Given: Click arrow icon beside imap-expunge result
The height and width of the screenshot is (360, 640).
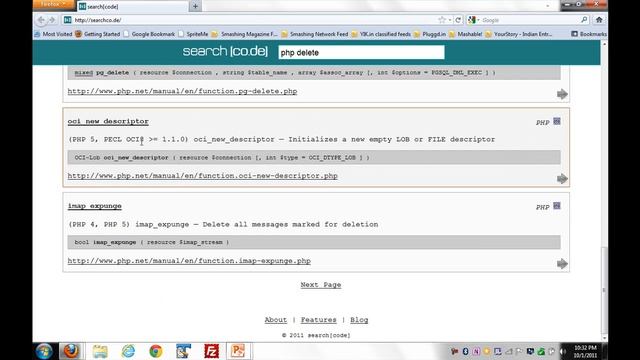Looking at the screenshot, I should (x=562, y=264).
